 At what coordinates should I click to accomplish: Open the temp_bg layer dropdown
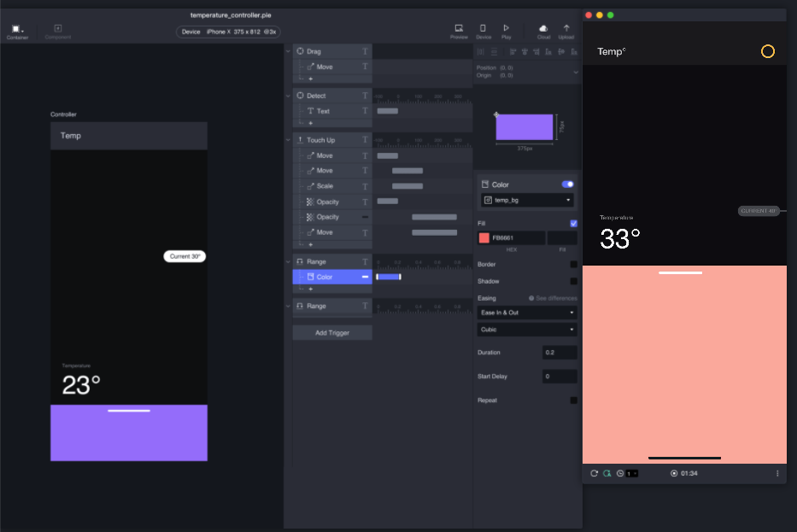point(527,200)
